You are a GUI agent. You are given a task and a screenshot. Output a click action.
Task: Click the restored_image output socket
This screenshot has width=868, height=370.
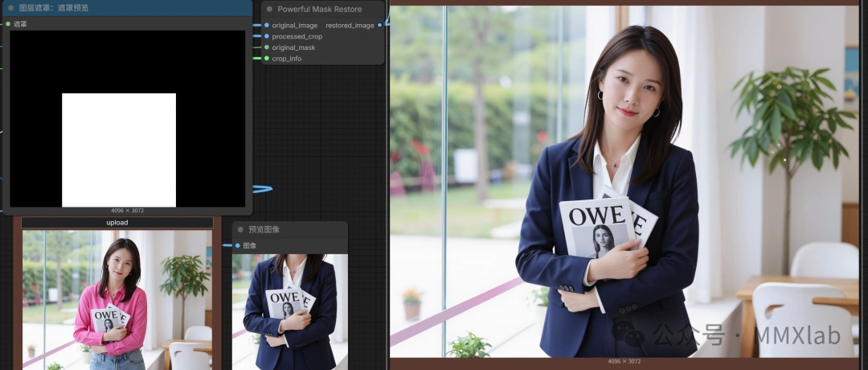(380, 25)
